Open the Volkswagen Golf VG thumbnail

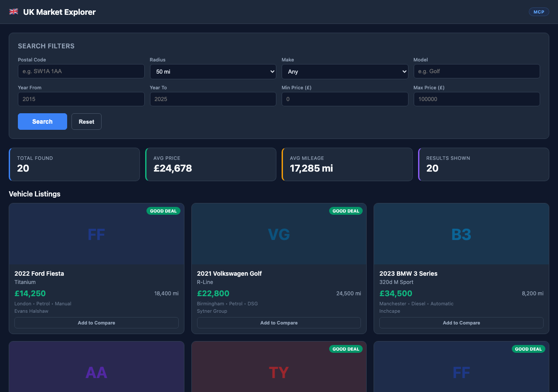click(x=279, y=234)
